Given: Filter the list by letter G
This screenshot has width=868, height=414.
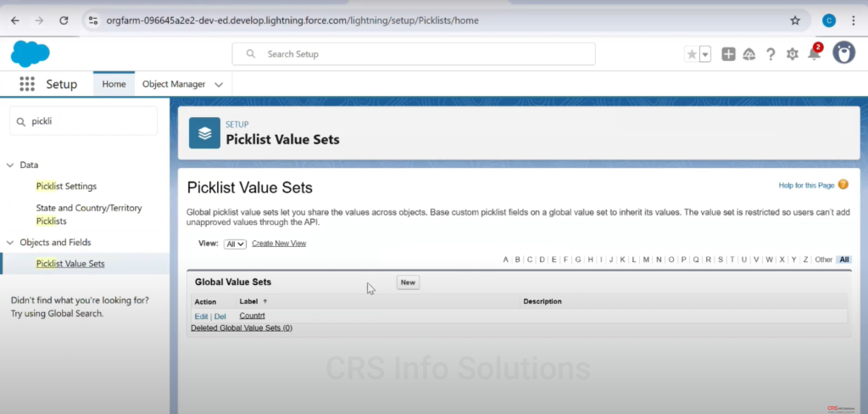Looking at the screenshot, I should pos(578,260).
